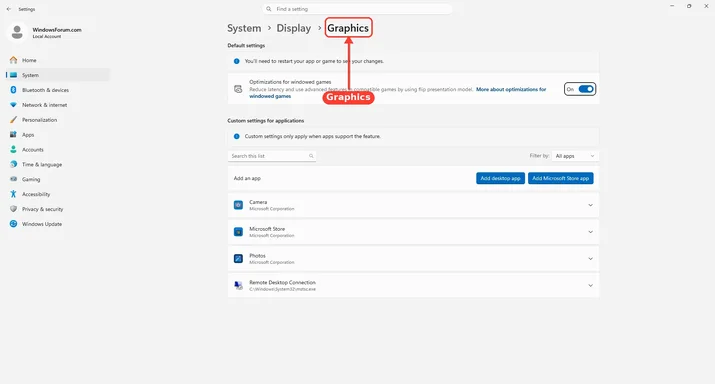
Task: Open the WindowsForum.com account avatar
Action: [17, 32]
